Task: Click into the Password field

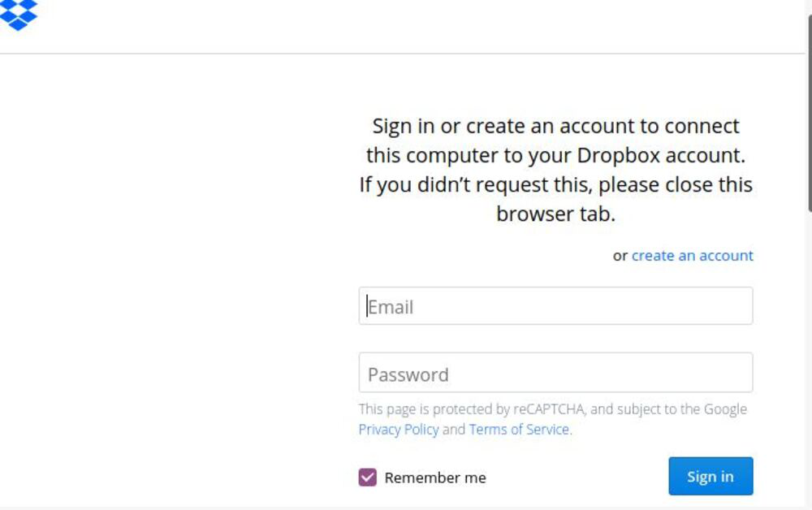Action: coord(555,374)
